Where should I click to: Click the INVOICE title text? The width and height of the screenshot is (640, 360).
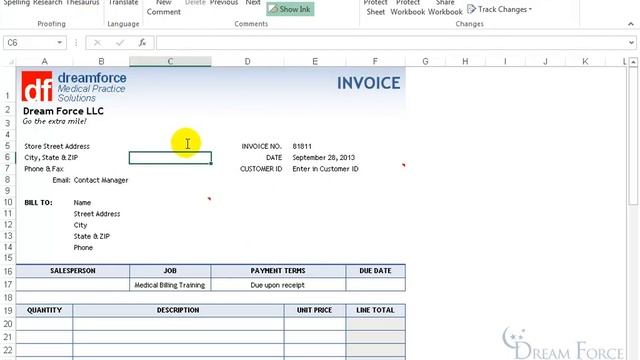[368, 83]
